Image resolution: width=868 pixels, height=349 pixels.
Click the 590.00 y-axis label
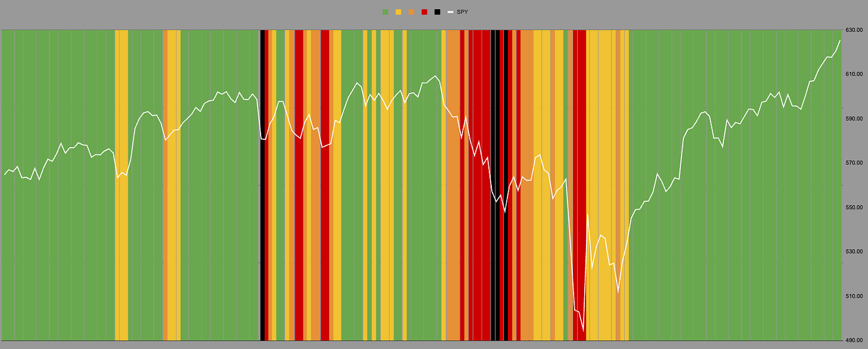[854, 119]
